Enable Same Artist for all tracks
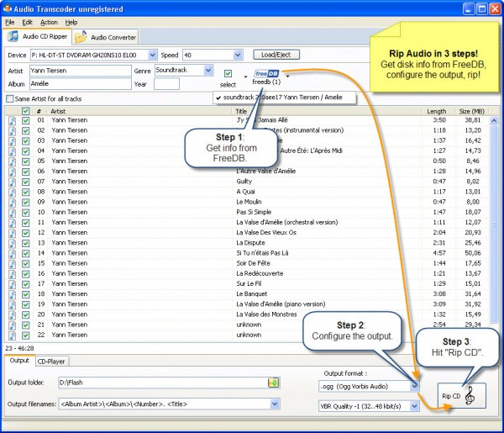Viewport: 504px width, 433px height. [x=10, y=98]
